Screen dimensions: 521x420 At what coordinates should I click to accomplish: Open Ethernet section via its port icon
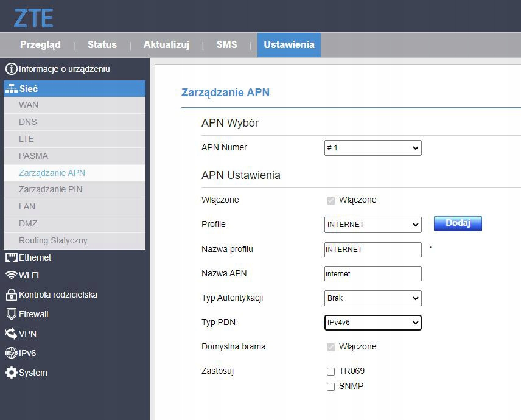[11, 257]
